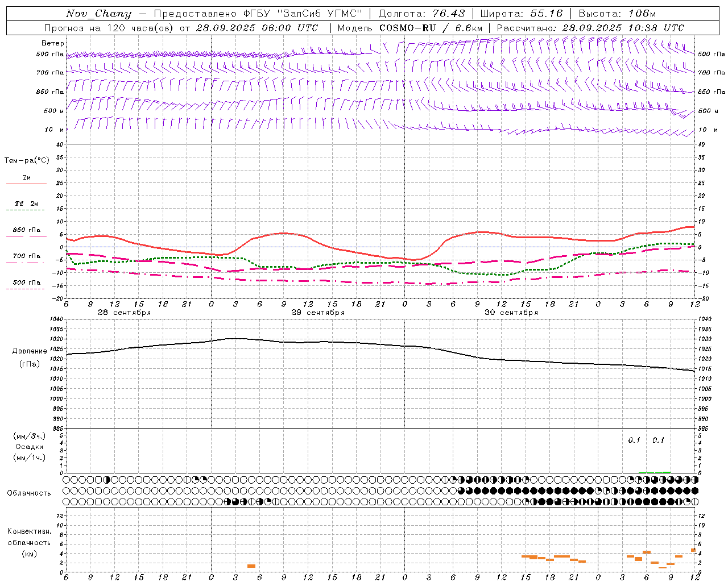This screenshot has width=728, height=582.
Task: Click the latitude value "Широта: 55.16"
Action: pyautogui.click(x=522, y=14)
